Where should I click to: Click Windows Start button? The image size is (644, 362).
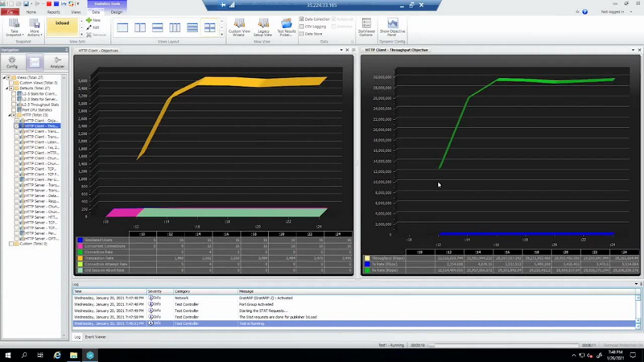click(7, 355)
